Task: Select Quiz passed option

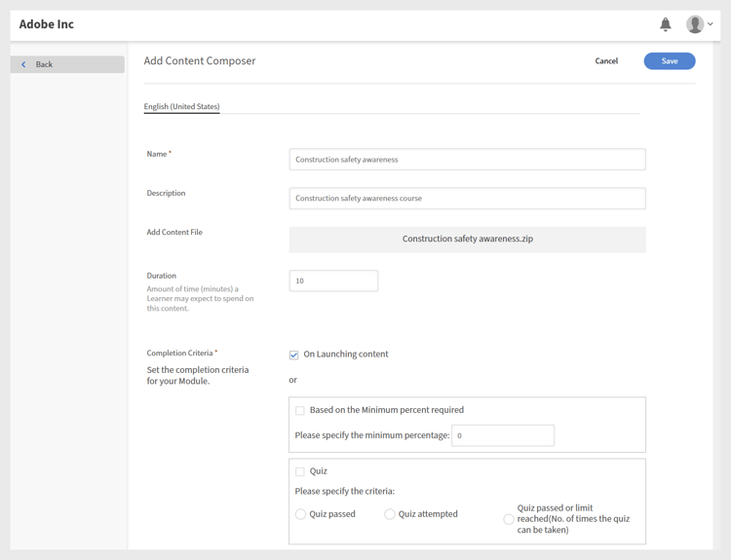Action: pos(301,514)
